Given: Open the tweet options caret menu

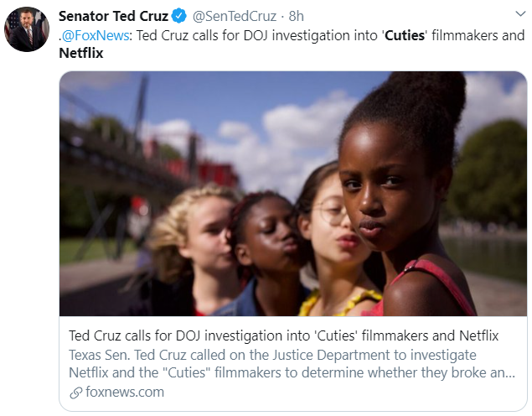Looking at the screenshot, I should 514,15.
